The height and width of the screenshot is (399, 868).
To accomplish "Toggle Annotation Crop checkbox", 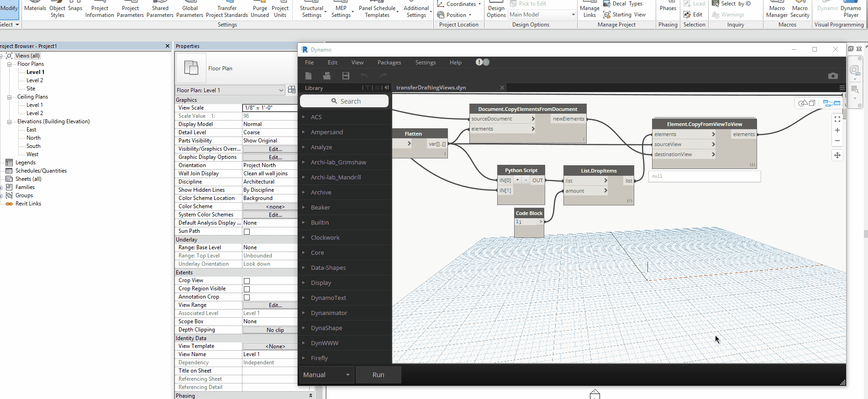I will point(247,297).
